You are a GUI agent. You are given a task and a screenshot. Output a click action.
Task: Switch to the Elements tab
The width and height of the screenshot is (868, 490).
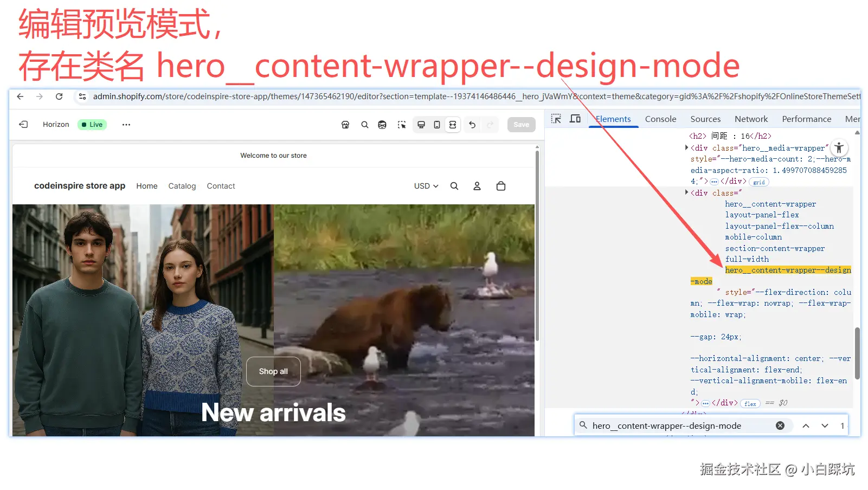pyautogui.click(x=613, y=119)
